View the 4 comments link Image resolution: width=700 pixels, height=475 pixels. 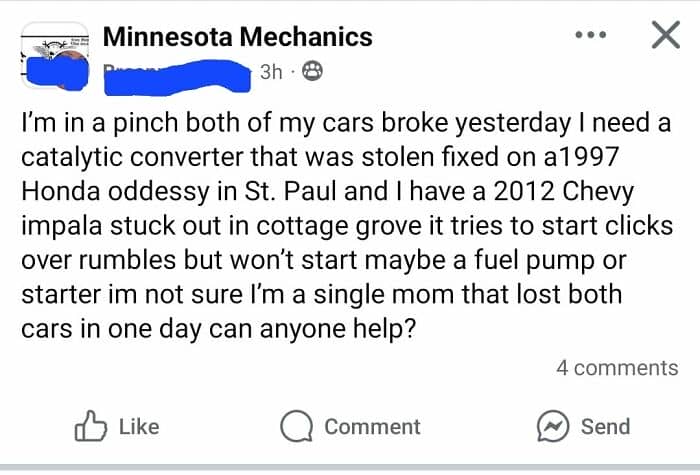click(616, 368)
